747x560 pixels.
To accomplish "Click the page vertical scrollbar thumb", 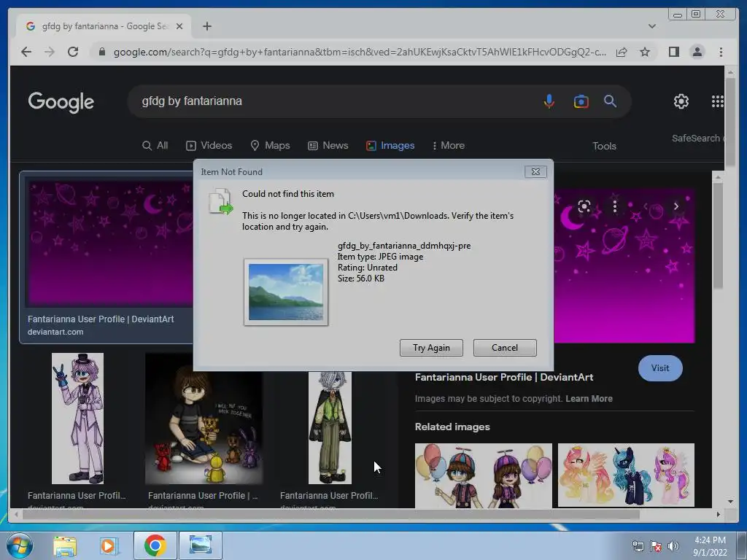I will [x=729, y=122].
